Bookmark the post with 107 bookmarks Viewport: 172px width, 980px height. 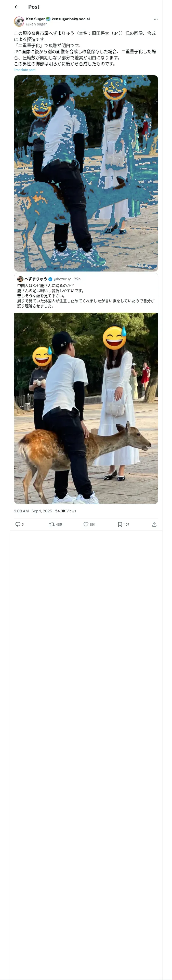click(120, 524)
